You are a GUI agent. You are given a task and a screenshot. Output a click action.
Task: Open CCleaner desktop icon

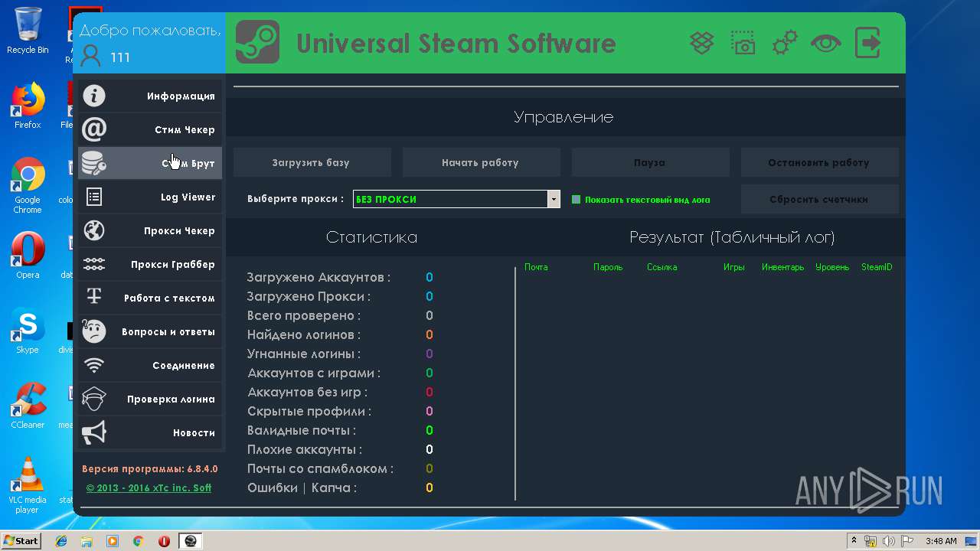pyautogui.click(x=28, y=406)
